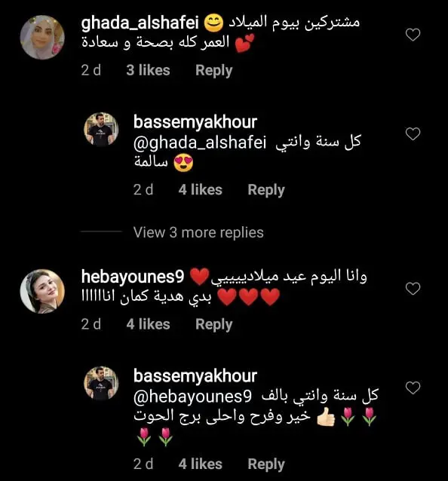Expand View 3 more replies
The height and width of the screenshot is (481, 448).
tap(198, 232)
